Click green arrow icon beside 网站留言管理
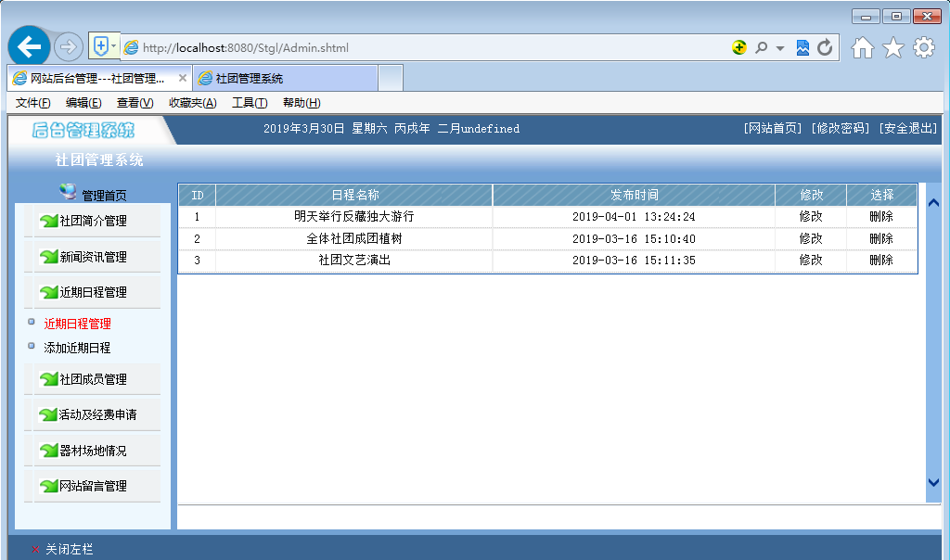950x560 pixels. coord(48,486)
